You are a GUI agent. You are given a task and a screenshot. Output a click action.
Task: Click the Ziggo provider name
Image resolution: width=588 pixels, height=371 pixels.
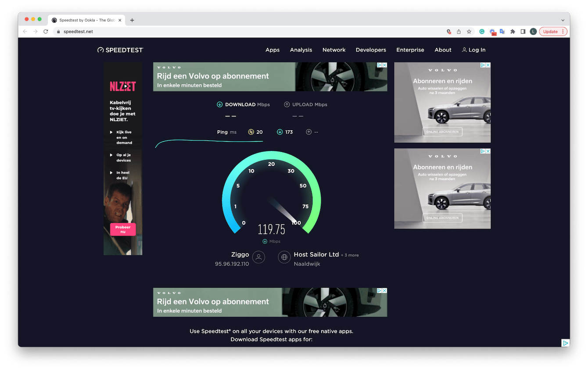[240, 254]
